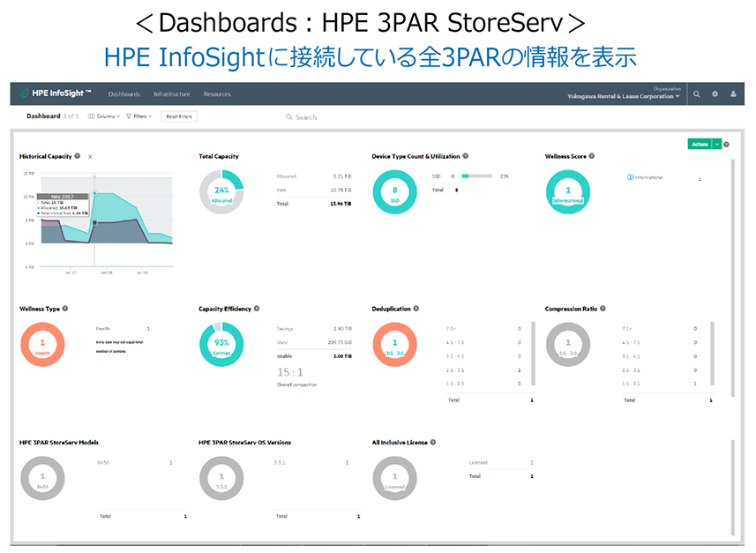
Task: Click the '8450' model row
Action: 135,462
